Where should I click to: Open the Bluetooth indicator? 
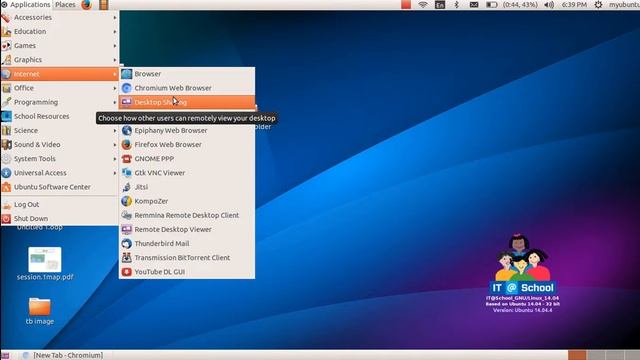point(457,5)
